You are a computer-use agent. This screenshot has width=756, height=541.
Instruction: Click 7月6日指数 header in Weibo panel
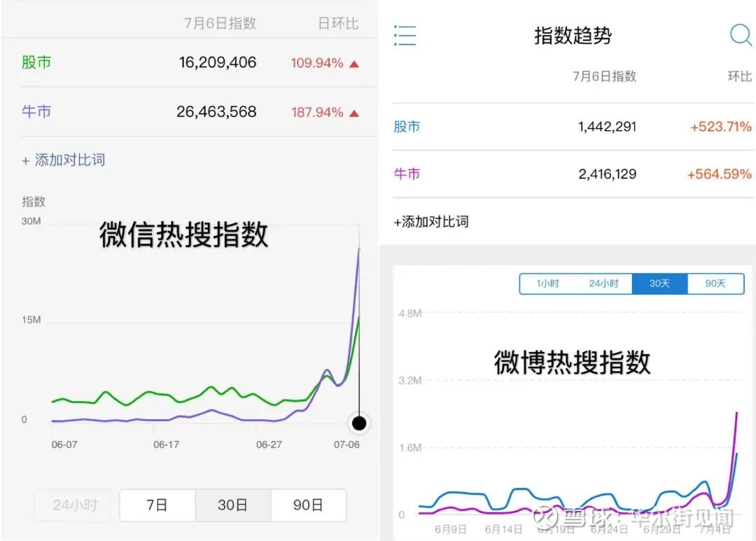pos(605,76)
